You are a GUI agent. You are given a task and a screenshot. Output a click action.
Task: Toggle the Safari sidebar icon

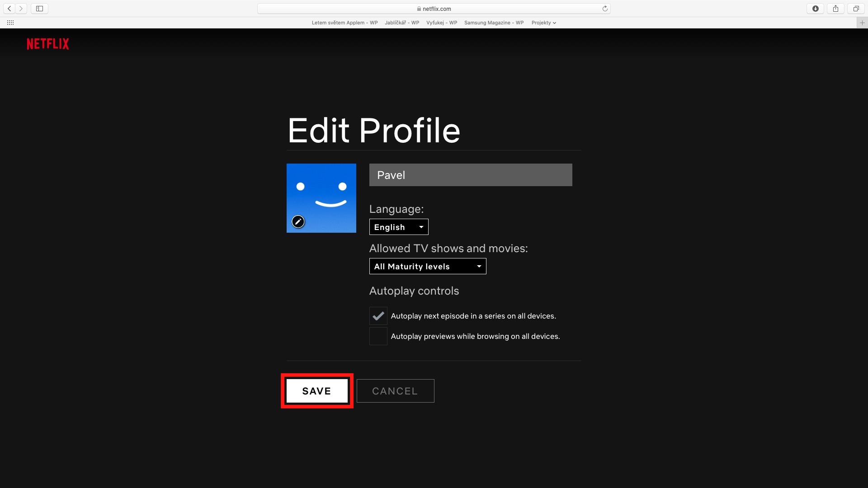pyautogui.click(x=39, y=9)
